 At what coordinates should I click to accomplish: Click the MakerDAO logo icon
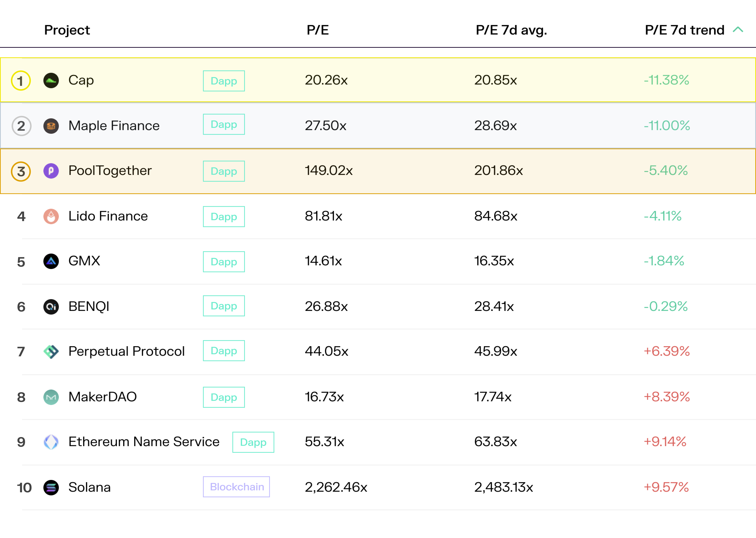(51, 397)
